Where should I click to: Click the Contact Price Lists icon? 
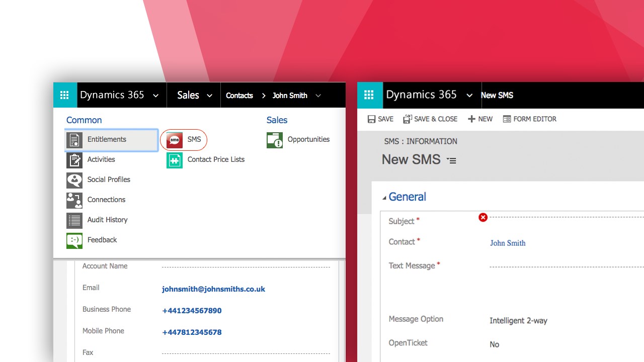175,160
